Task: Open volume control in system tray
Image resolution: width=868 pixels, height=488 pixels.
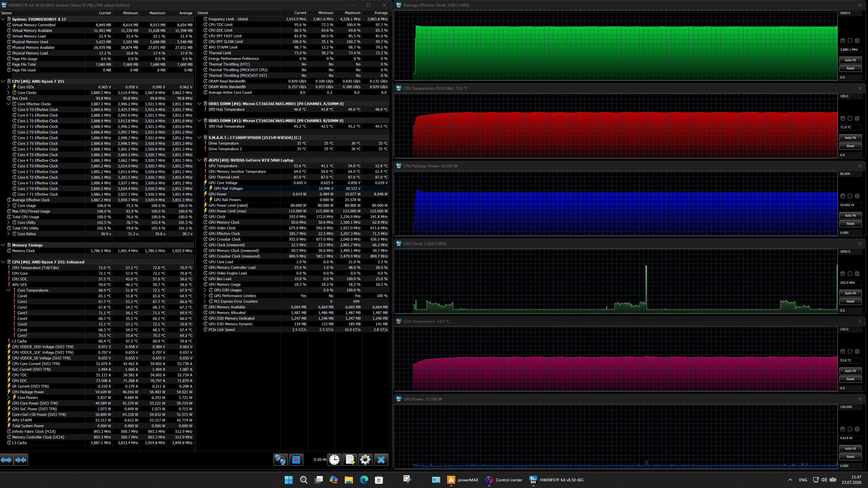Action: [824, 480]
